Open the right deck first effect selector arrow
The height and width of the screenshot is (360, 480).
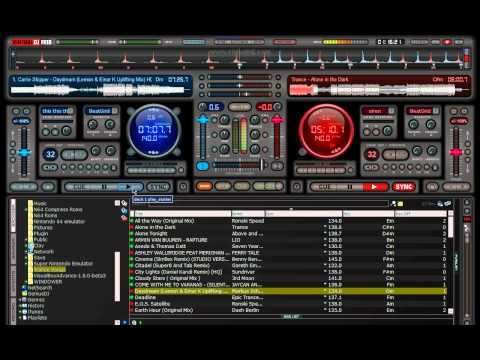pyautogui.click(x=391, y=110)
